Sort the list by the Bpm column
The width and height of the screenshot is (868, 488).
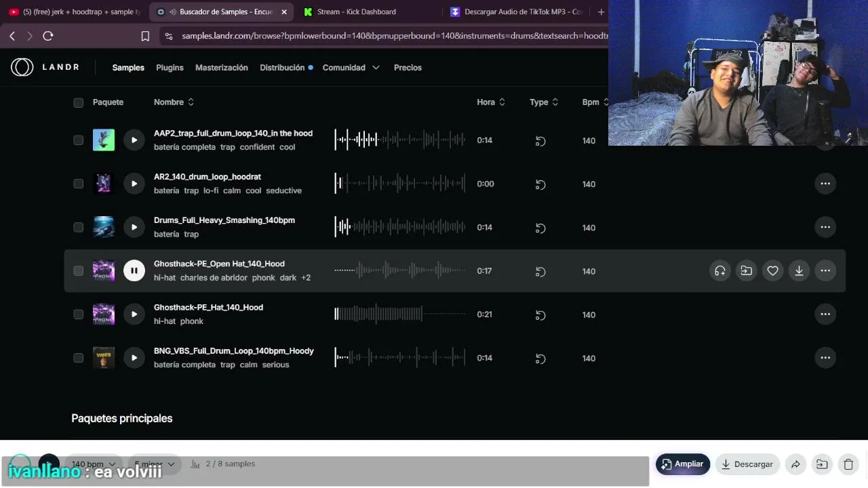point(595,102)
